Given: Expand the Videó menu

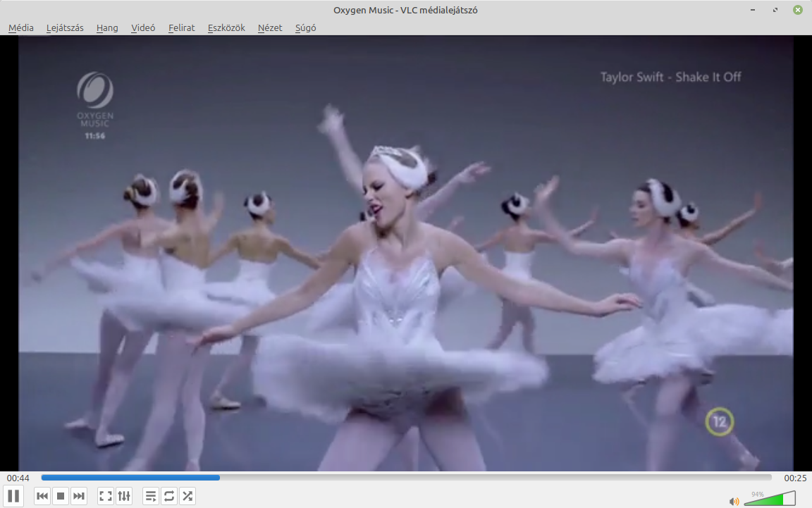Looking at the screenshot, I should [143, 27].
